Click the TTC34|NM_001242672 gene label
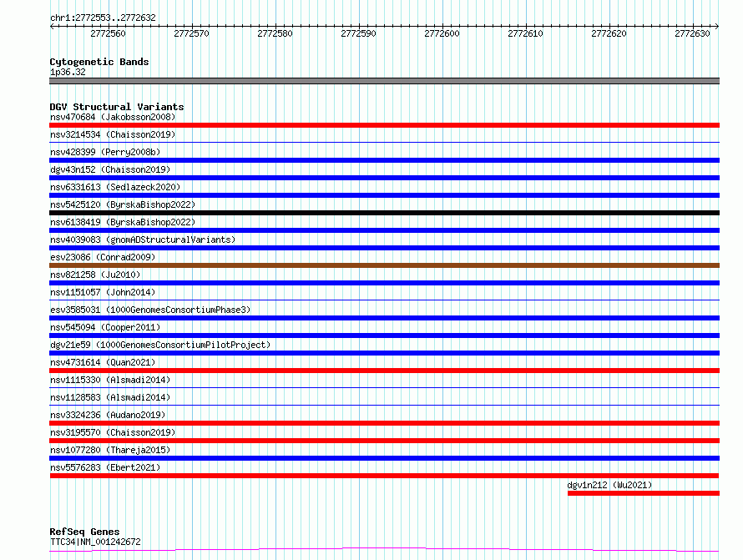This screenshot has width=743, height=560. (95, 542)
